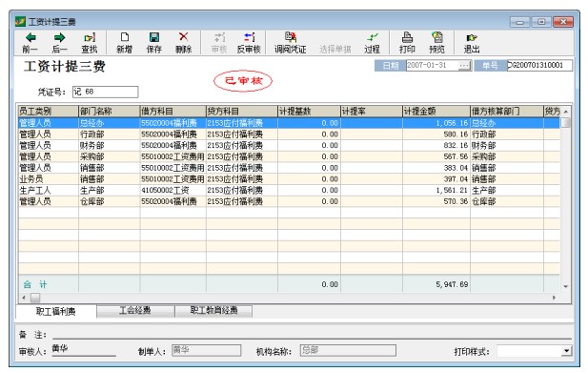The image size is (588, 372).
Task: Click the vertical scrollbar thumb
Action: coord(565,122)
